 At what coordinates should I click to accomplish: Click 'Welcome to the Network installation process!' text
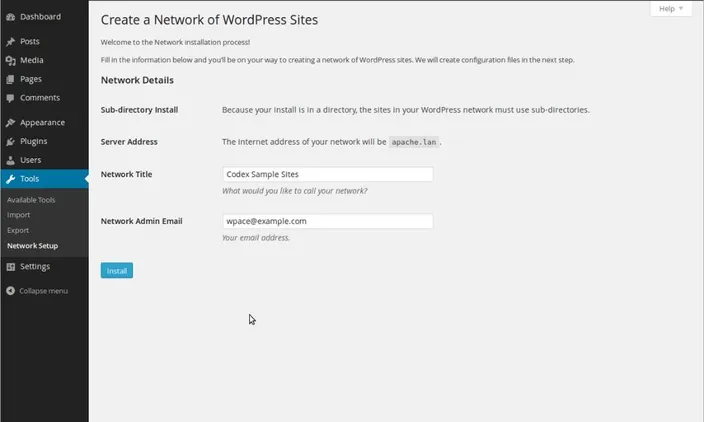coord(175,42)
